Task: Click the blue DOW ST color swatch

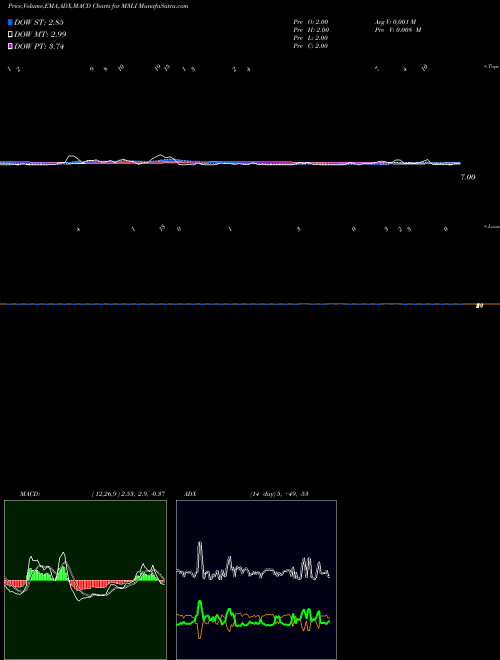Action: (10, 22)
